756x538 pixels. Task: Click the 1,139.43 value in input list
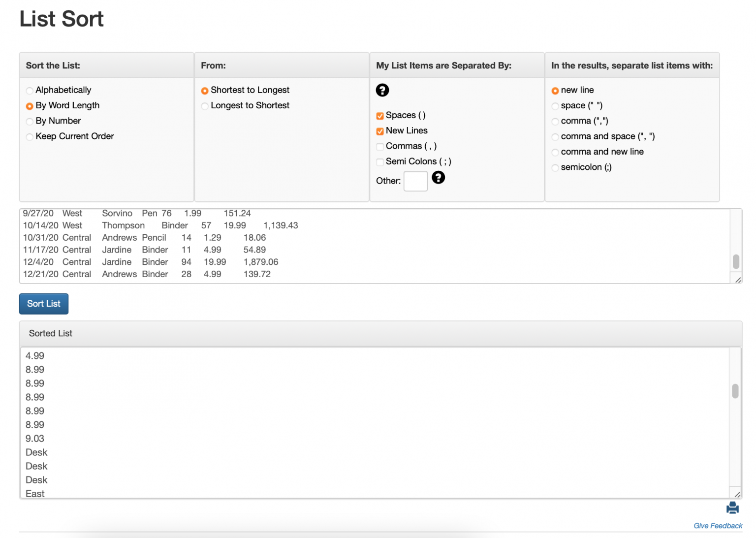(x=281, y=225)
